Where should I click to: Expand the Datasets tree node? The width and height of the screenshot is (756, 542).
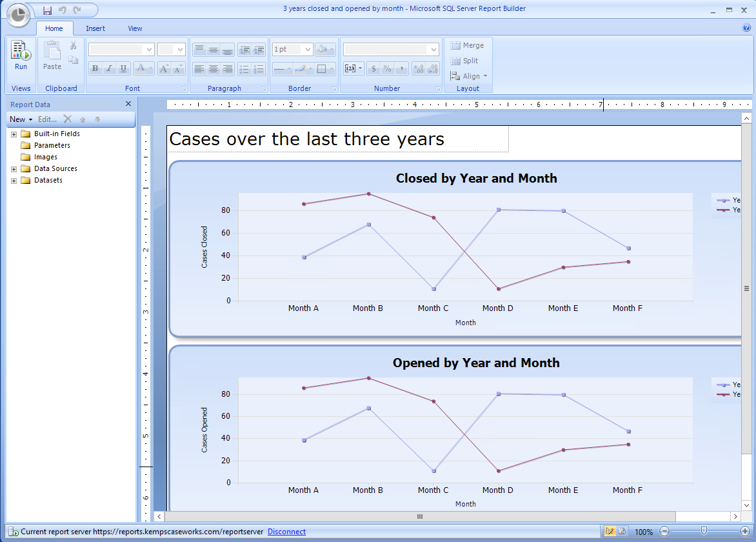pyautogui.click(x=14, y=181)
